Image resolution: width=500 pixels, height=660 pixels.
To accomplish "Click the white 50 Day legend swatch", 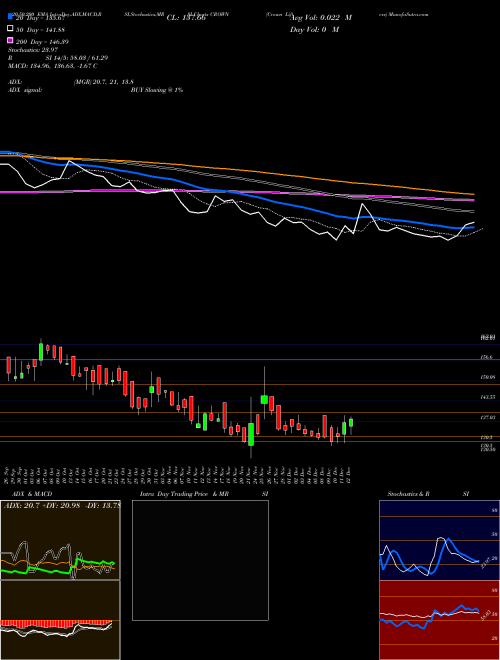I will [10, 29].
